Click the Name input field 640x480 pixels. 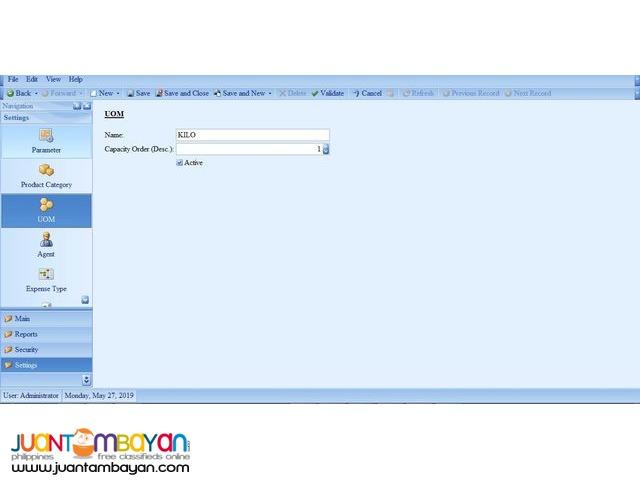(x=253, y=135)
